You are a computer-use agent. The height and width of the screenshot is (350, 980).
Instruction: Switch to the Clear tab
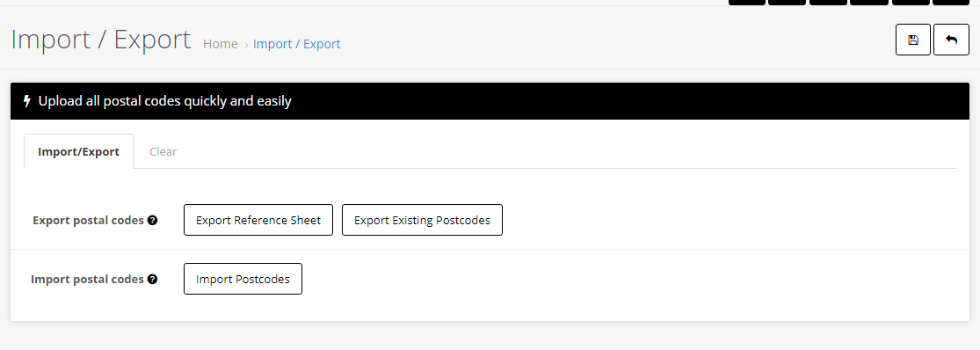point(163,151)
